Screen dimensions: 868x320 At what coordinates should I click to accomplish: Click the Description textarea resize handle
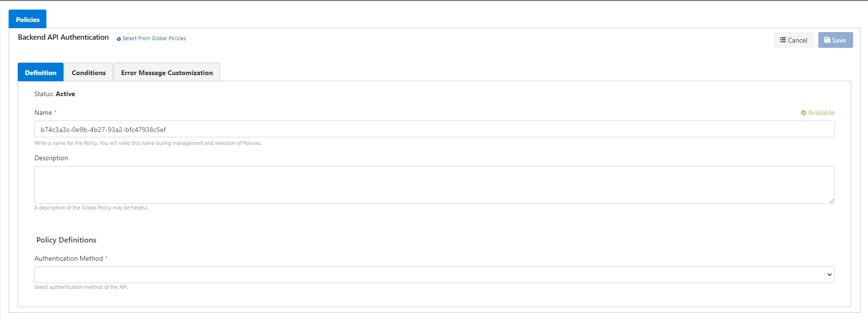click(x=832, y=201)
